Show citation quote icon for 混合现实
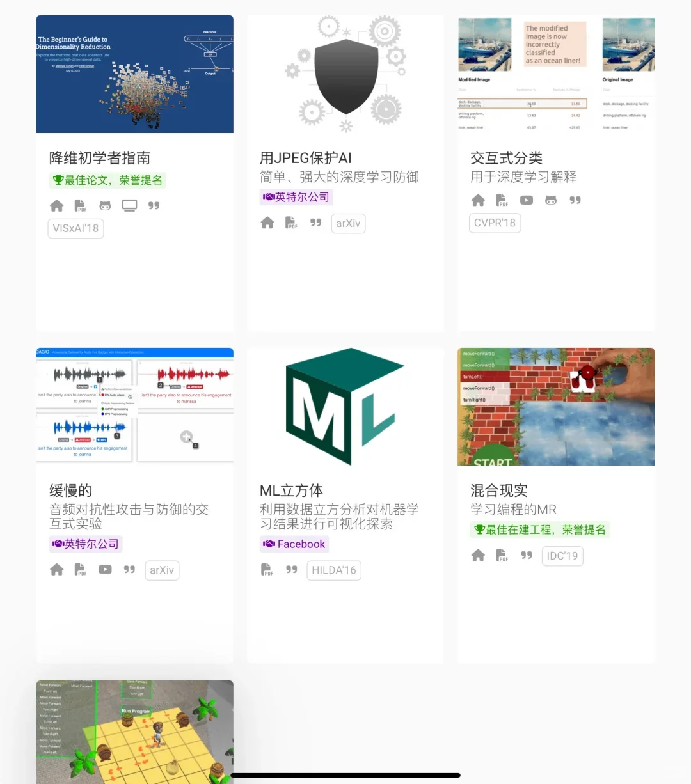This screenshot has width=691, height=784. [x=526, y=555]
